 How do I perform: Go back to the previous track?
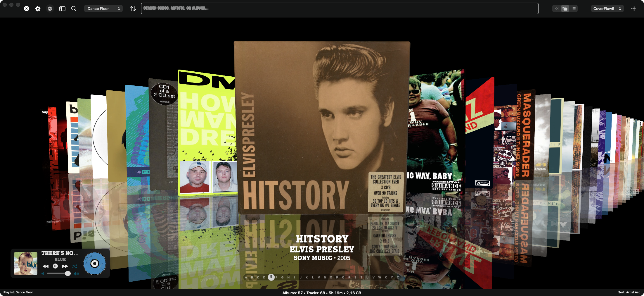[46, 266]
